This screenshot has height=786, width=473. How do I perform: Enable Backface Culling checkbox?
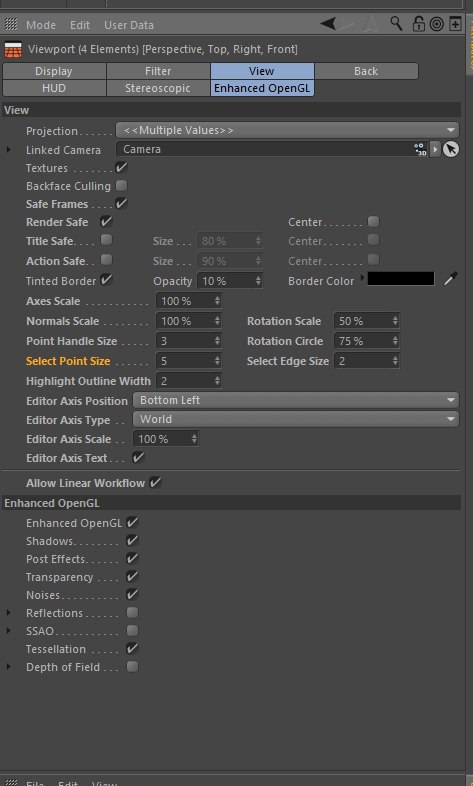click(121, 185)
